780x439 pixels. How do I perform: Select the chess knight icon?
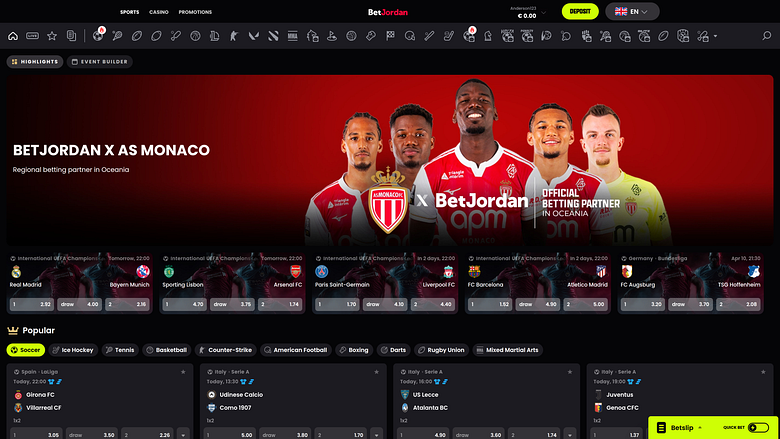[488, 36]
